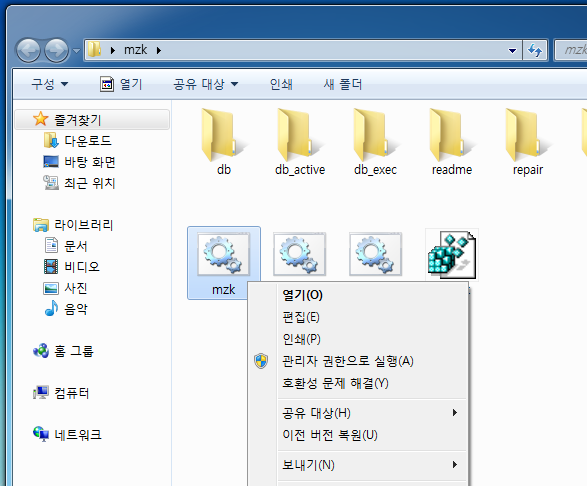Select 즐겨찾기 in the navigation pane
This screenshot has width=587, height=486.
(92, 120)
